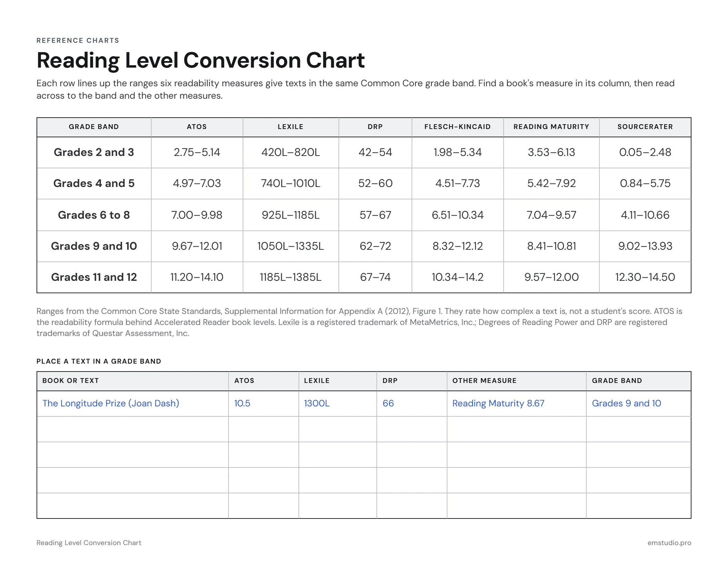
Task: Click the SourceRater value 4.11–10.66
Action: tap(645, 215)
